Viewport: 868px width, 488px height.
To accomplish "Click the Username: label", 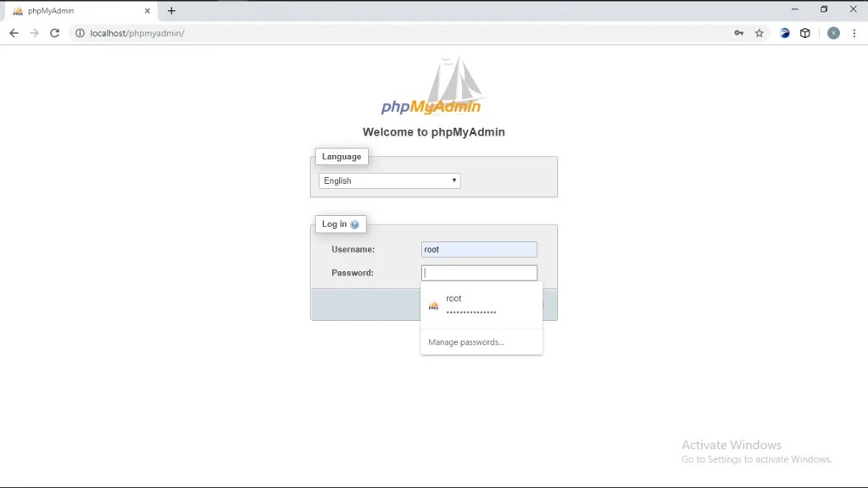I will pos(353,250).
